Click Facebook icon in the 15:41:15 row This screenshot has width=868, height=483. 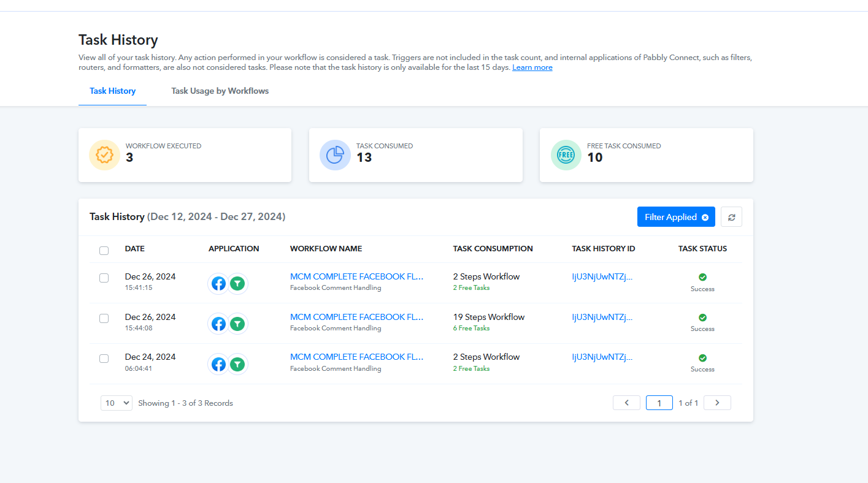(x=218, y=283)
